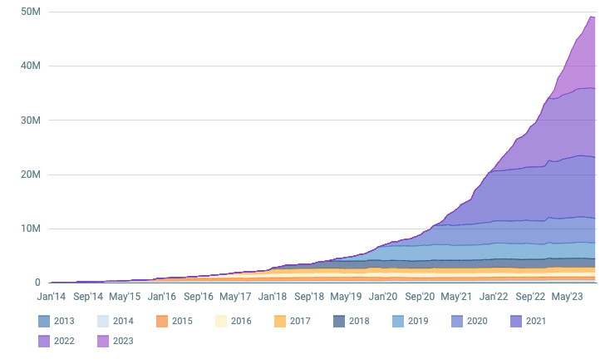
Task: Click the 2022 legend swatch
Action: pos(45,340)
